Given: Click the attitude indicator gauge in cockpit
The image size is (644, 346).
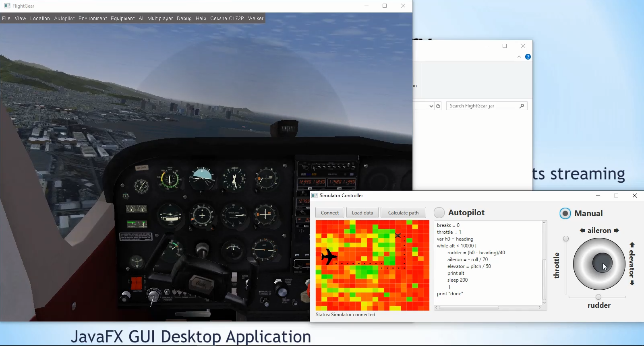Looking at the screenshot, I should coord(202,179).
